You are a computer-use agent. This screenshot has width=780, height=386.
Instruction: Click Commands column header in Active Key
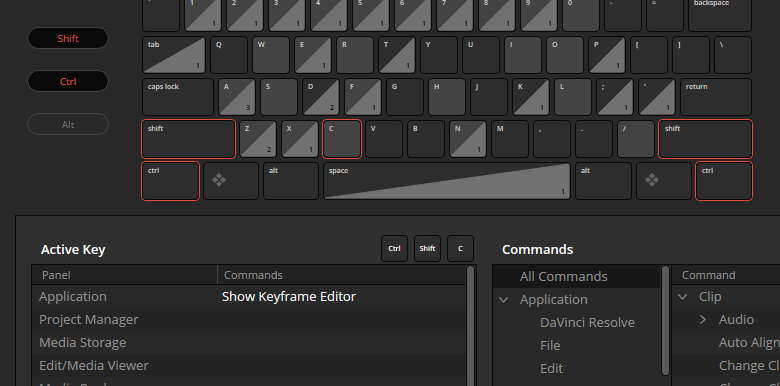(342, 275)
